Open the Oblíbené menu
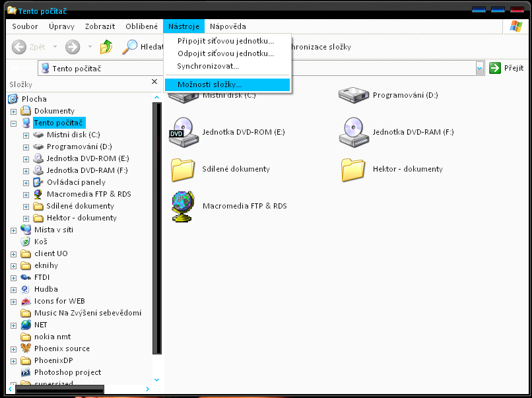Image resolution: width=532 pixels, height=398 pixels. click(x=141, y=26)
